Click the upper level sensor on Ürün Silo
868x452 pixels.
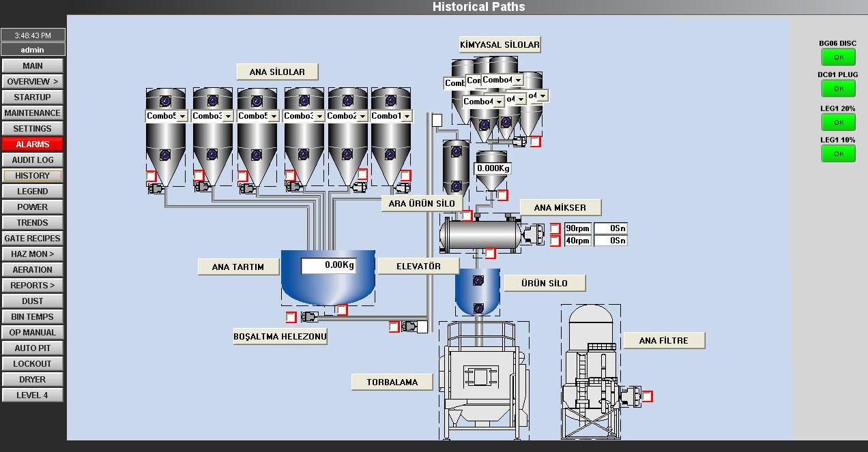coord(478,280)
